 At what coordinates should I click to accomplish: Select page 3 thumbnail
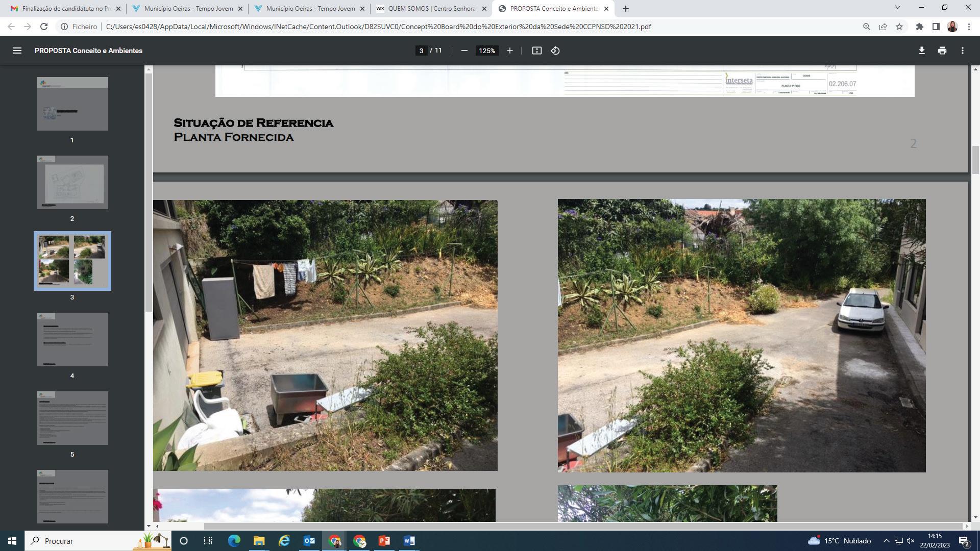tap(72, 261)
